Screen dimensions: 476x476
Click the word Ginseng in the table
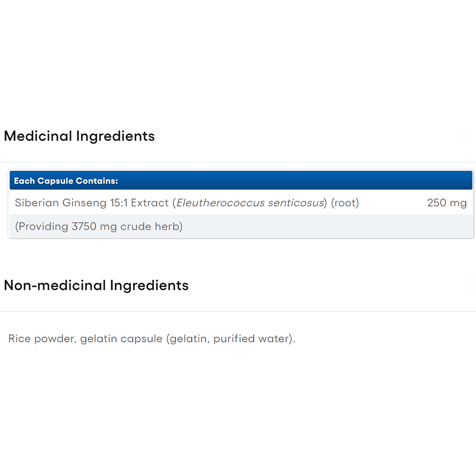84,203
